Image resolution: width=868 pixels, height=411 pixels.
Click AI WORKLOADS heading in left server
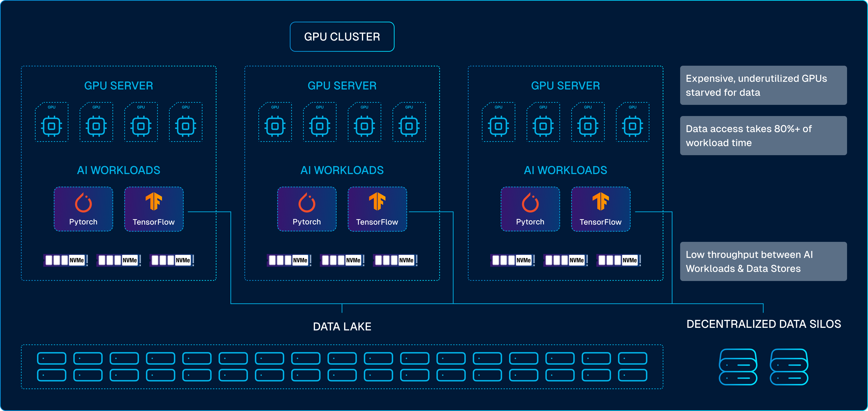(119, 170)
